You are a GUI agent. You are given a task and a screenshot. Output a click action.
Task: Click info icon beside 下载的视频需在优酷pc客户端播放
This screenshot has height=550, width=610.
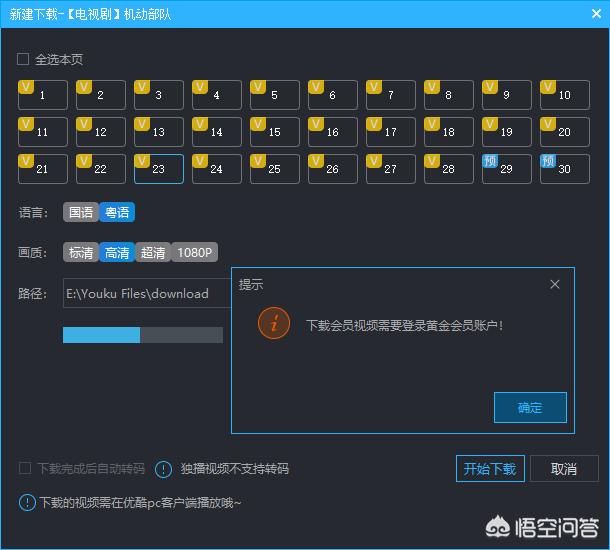point(27,503)
